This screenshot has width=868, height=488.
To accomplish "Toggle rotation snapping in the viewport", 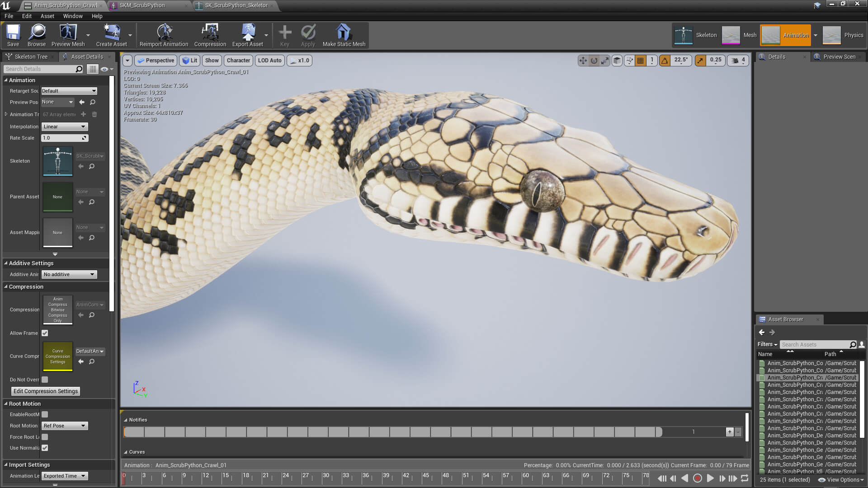I will coord(665,61).
